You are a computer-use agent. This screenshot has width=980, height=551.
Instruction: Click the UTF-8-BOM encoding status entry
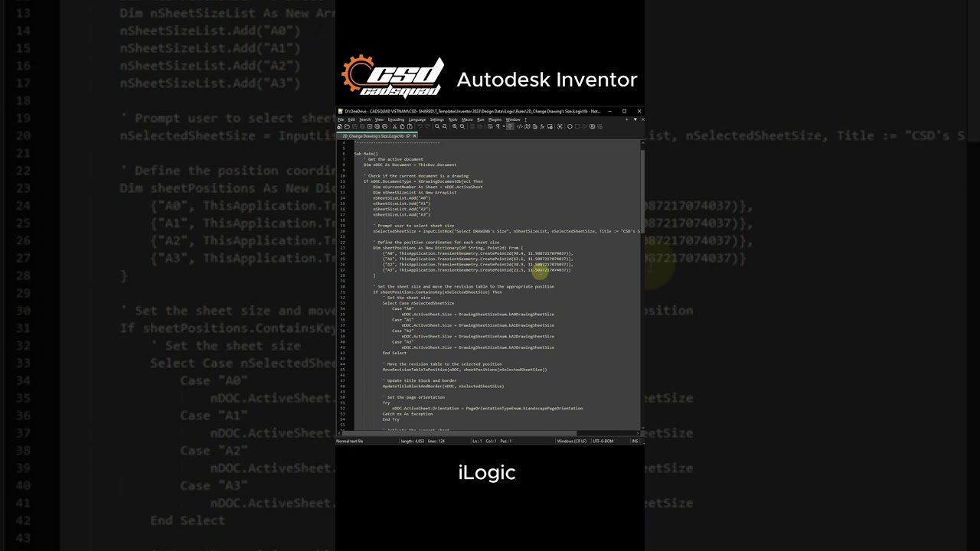pyautogui.click(x=603, y=441)
